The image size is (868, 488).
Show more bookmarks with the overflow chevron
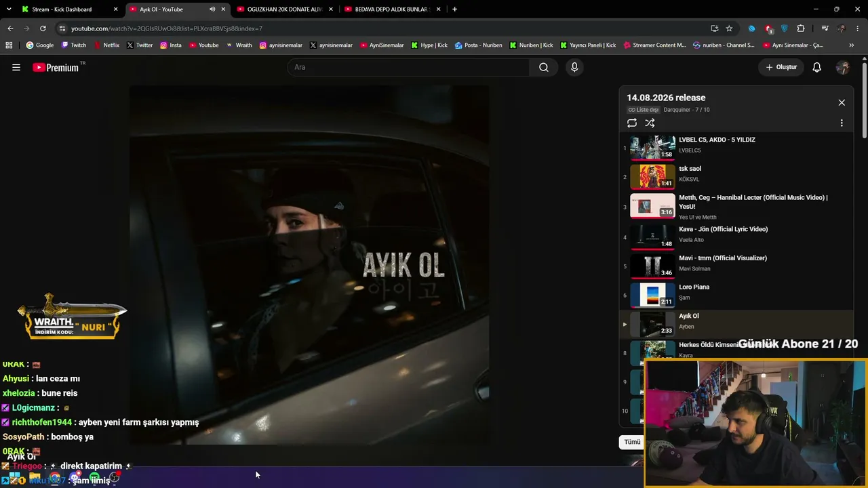click(x=852, y=45)
